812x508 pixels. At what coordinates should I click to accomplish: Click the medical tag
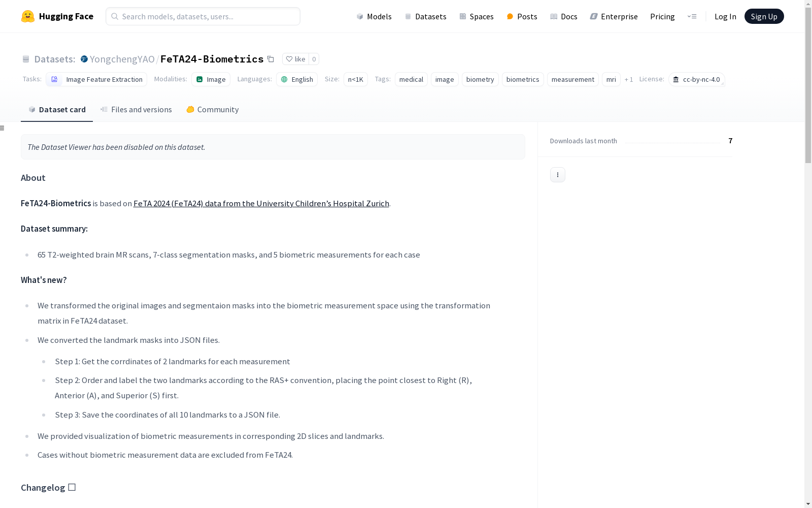click(411, 79)
